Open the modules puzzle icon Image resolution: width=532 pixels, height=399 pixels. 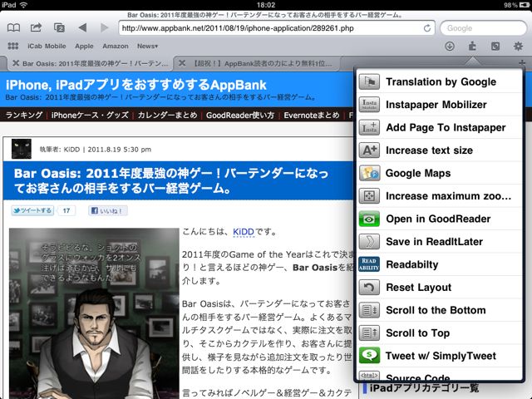coord(472,46)
